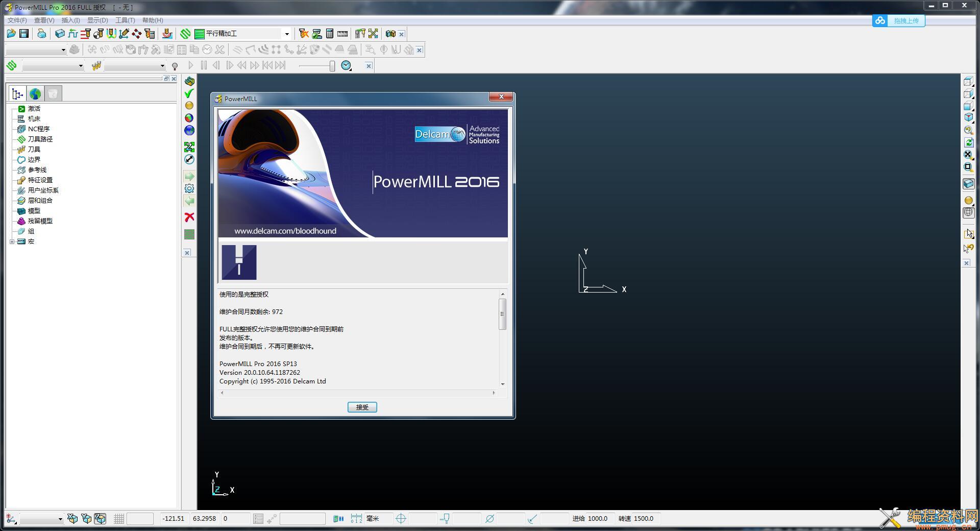Click the green toolpath icon on simulation toolbar
This screenshot has width=980, height=531.
click(11, 65)
